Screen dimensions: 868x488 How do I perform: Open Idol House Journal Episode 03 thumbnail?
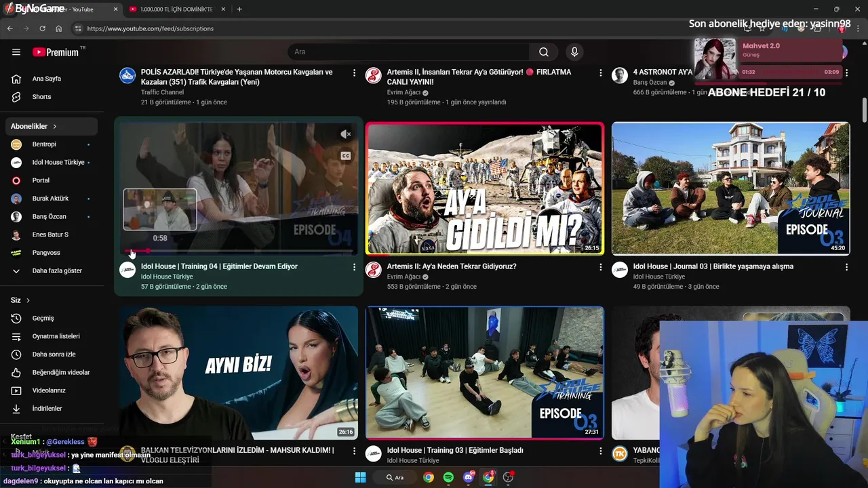tap(730, 188)
